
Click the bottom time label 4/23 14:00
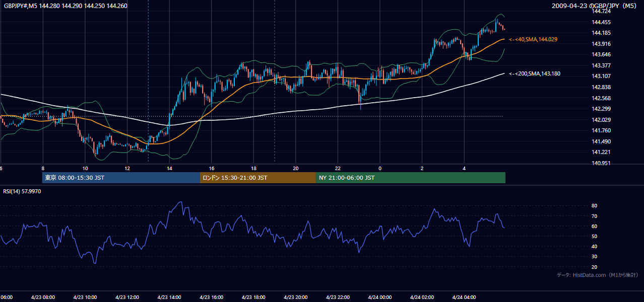click(169, 297)
